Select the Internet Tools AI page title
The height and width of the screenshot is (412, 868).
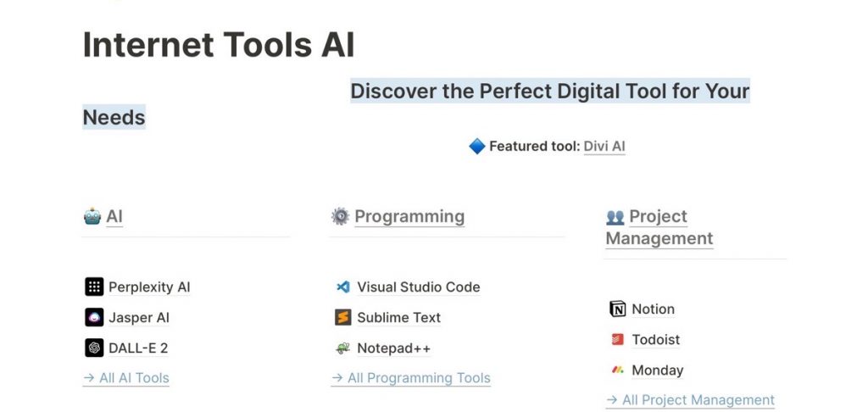219,45
